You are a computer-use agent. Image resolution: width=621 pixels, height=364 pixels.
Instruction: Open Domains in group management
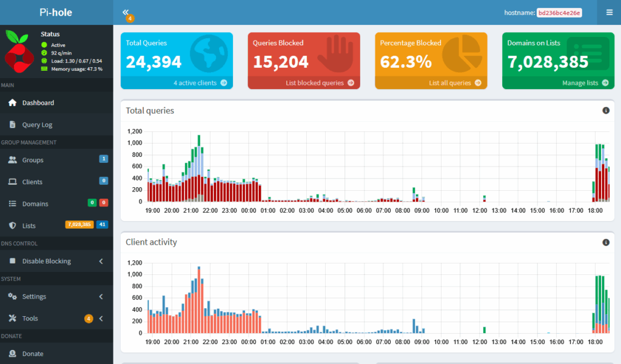[35, 204]
